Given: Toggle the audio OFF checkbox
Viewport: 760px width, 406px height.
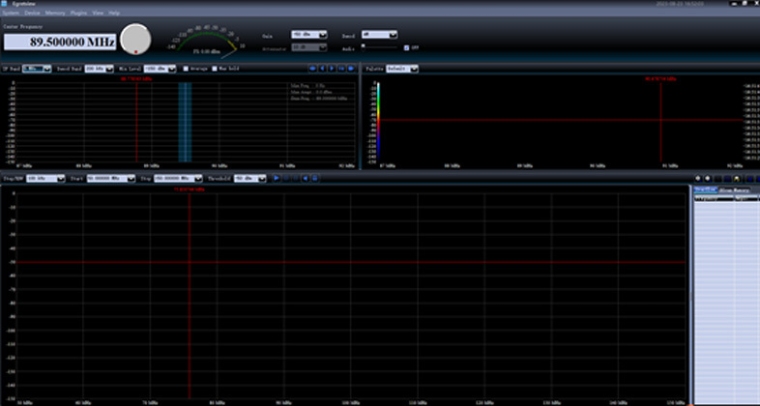Looking at the screenshot, I should tap(406, 47).
